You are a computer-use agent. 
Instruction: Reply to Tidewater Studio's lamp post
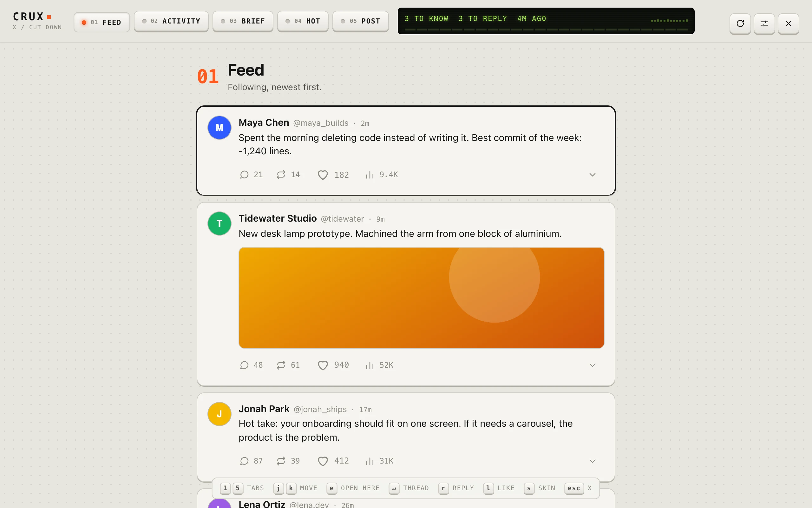tap(244, 365)
